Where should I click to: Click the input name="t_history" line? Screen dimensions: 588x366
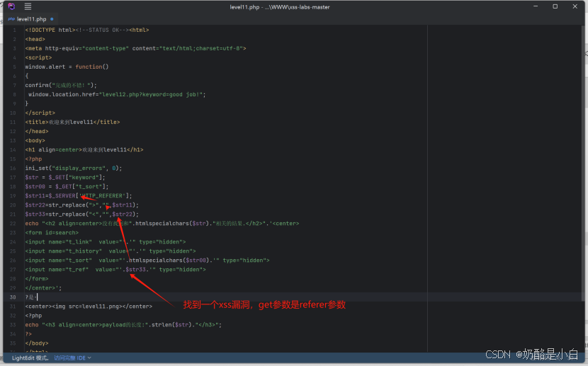coord(111,251)
